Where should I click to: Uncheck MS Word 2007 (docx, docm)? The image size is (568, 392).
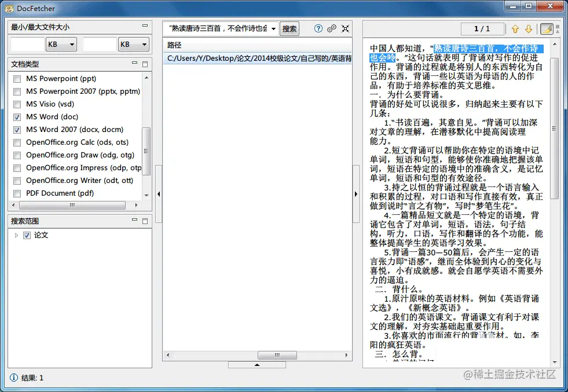click(17, 130)
